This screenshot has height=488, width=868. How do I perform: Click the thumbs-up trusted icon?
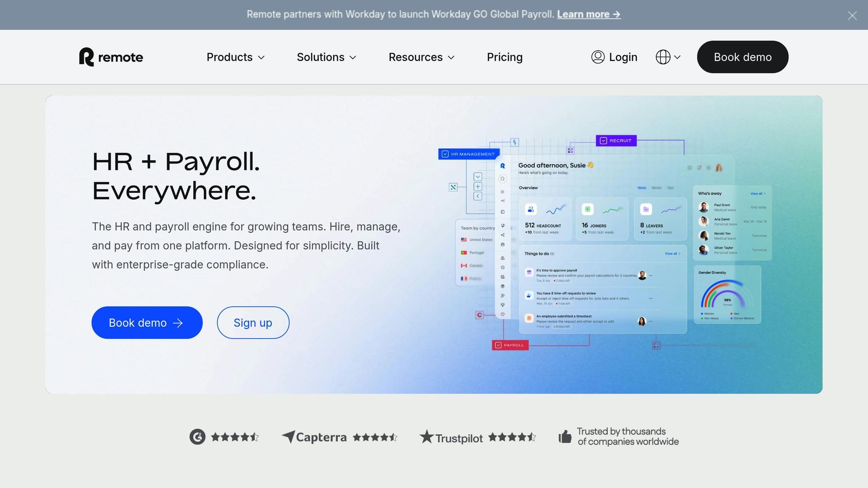point(565,436)
